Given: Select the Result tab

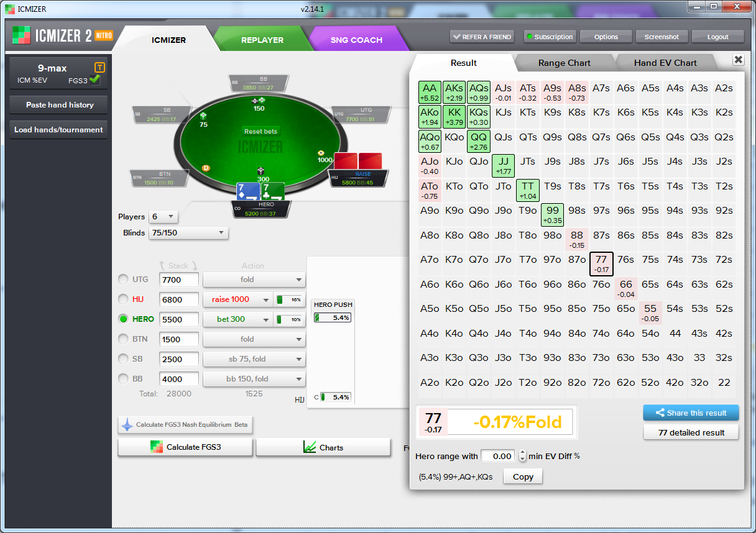Looking at the screenshot, I should coord(464,63).
